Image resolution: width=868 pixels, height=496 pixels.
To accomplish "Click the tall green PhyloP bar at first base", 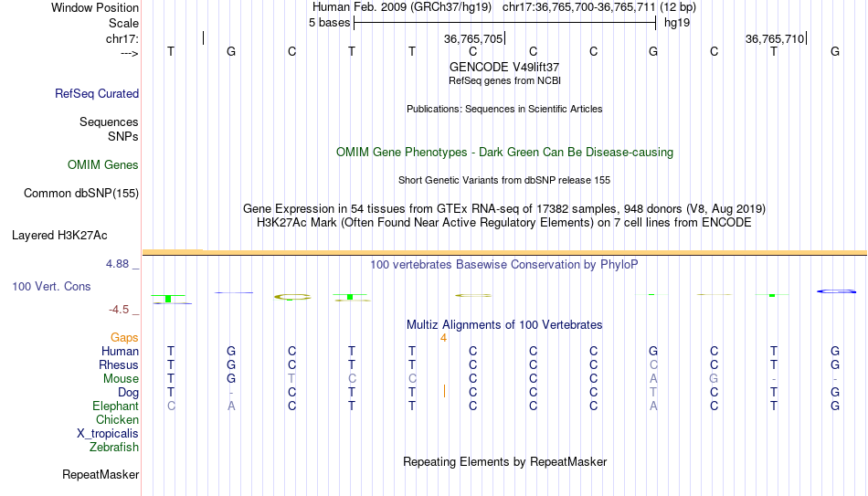I will pos(168,299).
